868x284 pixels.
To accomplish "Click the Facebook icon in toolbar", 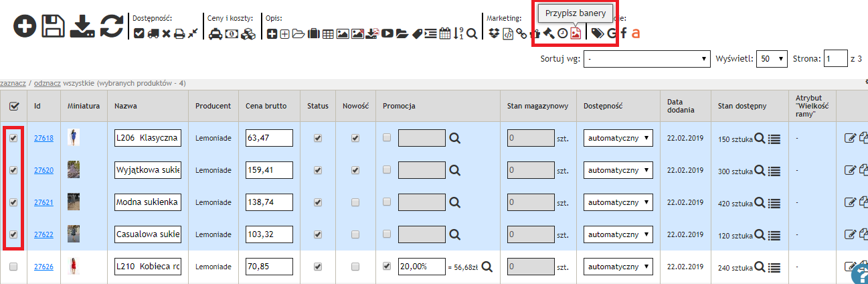I will pyautogui.click(x=624, y=33).
